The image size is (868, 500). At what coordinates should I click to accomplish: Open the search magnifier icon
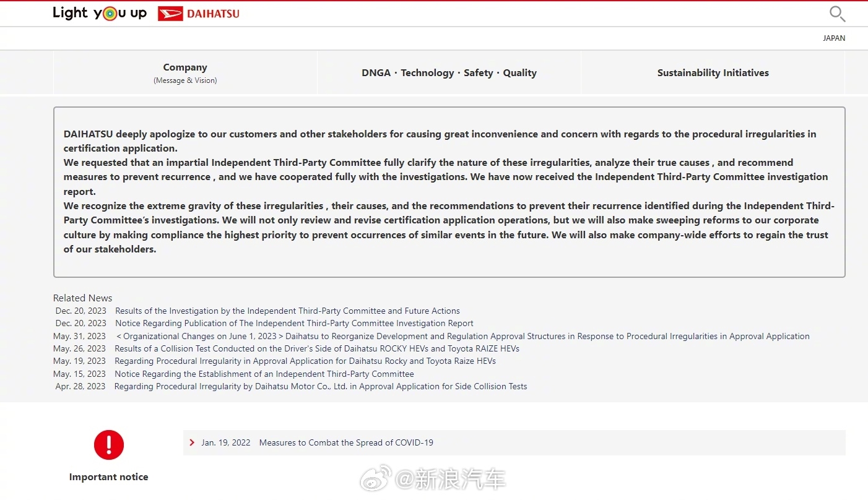pos(837,14)
